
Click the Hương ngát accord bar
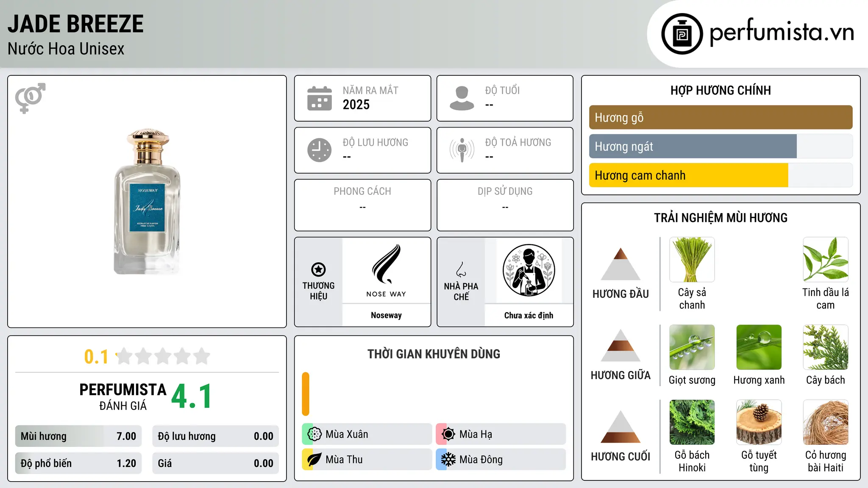(x=721, y=146)
